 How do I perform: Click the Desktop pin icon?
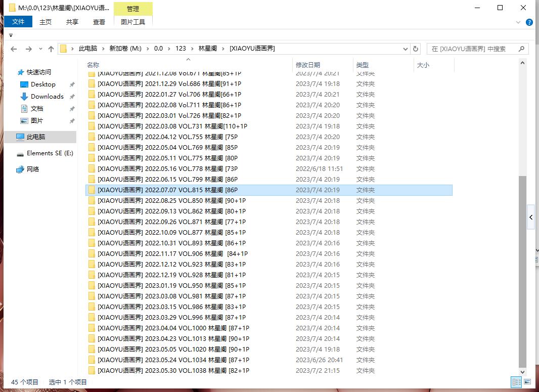[x=72, y=84]
